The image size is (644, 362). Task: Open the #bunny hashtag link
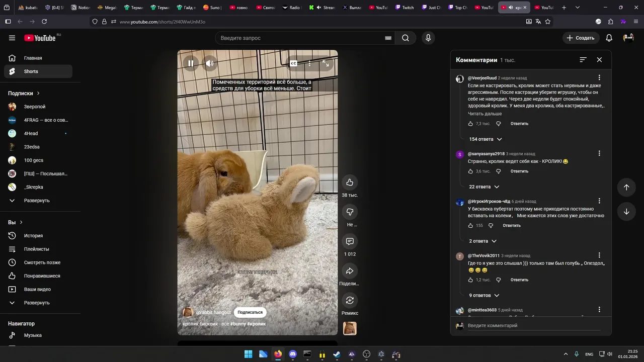(x=238, y=324)
